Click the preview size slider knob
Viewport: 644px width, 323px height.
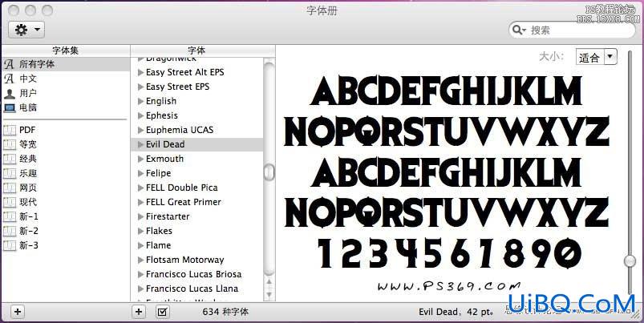click(630, 260)
